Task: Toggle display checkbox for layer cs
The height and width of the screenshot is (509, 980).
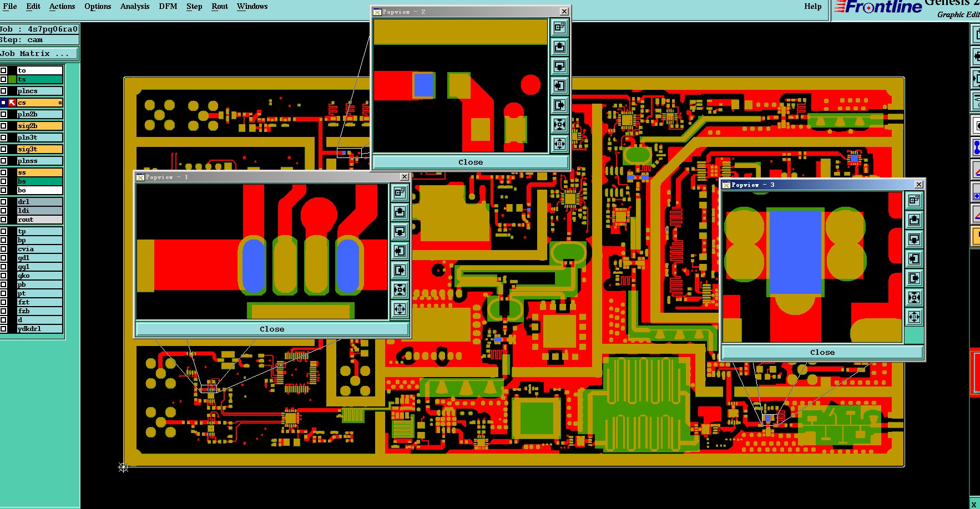Action: 3,103
